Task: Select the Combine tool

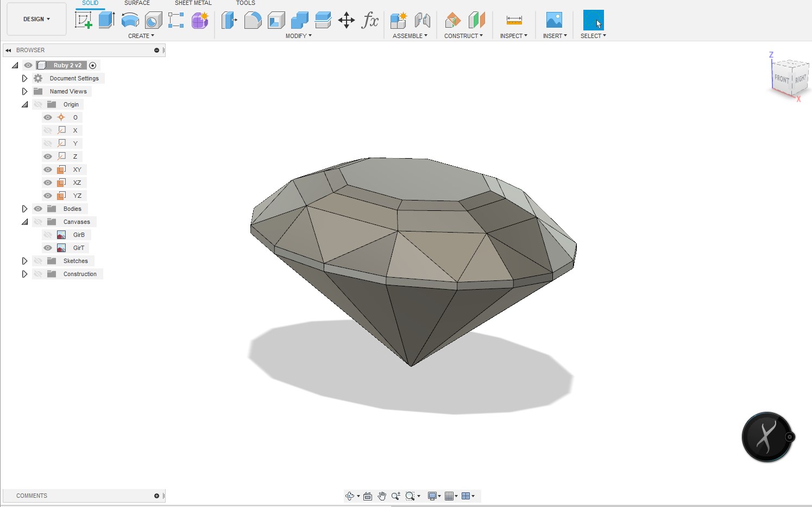Action: pyautogui.click(x=299, y=20)
